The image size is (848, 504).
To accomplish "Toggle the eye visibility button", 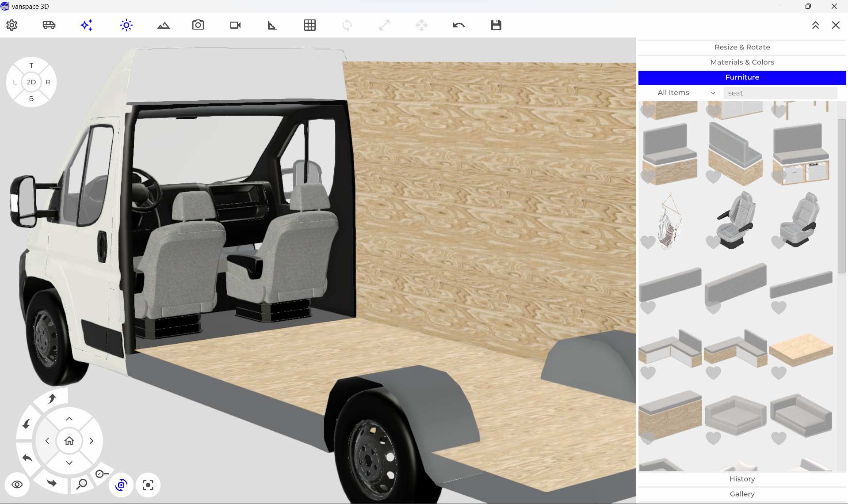I will click(x=17, y=485).
